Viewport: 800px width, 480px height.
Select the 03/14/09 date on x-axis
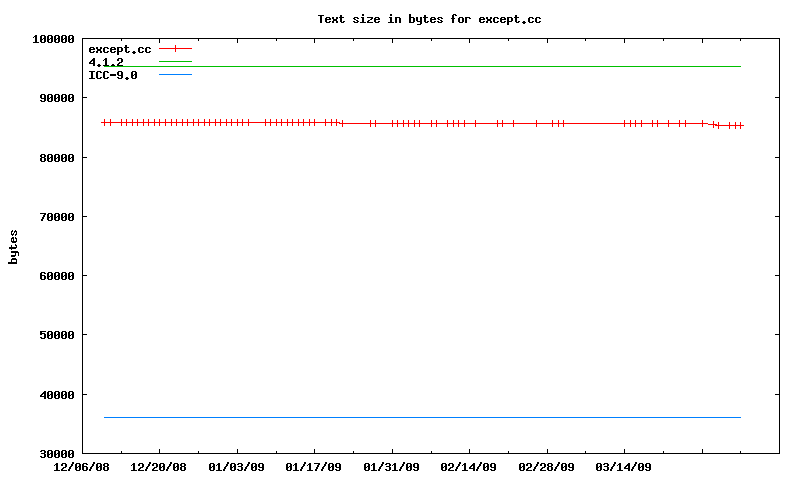click(624, 467)
